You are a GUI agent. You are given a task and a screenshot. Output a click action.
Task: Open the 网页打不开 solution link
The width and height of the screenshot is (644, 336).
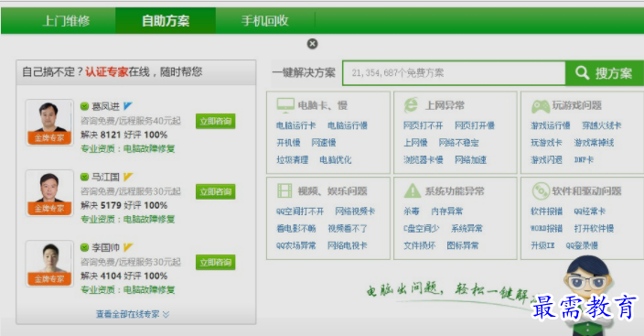tap(423, 125)
